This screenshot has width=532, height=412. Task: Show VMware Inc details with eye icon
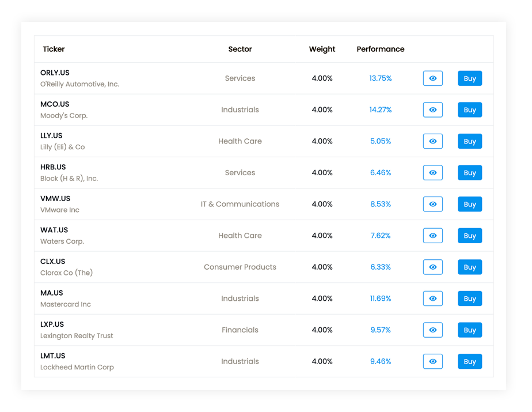[x=432, y=204]
